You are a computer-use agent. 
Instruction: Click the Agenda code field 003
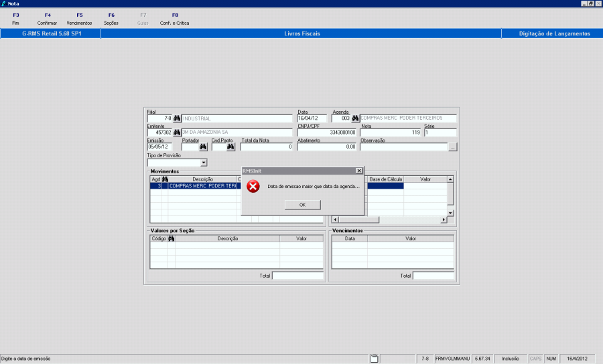pos(341,118)
